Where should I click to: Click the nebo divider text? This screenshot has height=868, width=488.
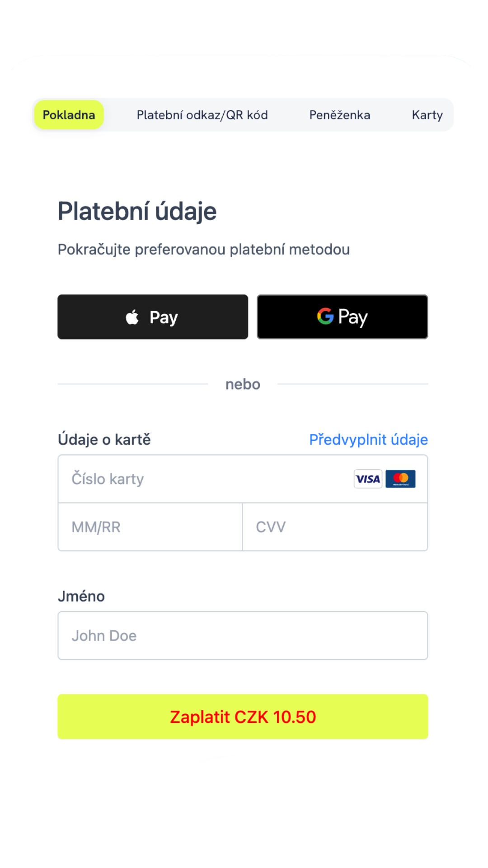(x=243, y=384)
